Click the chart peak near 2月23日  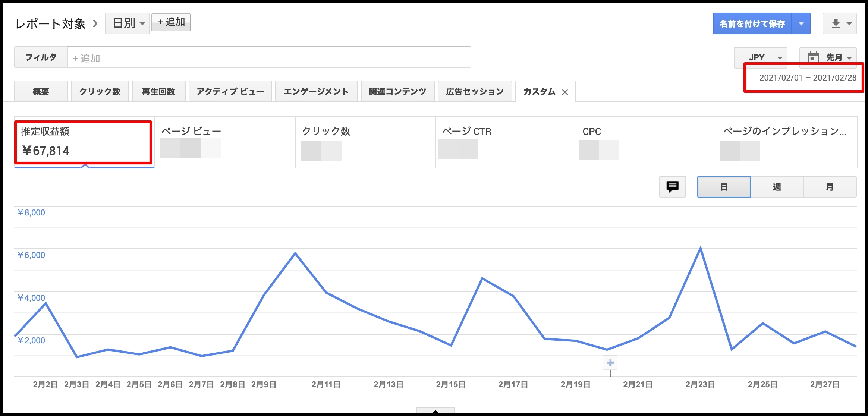[x=701, y=248]
